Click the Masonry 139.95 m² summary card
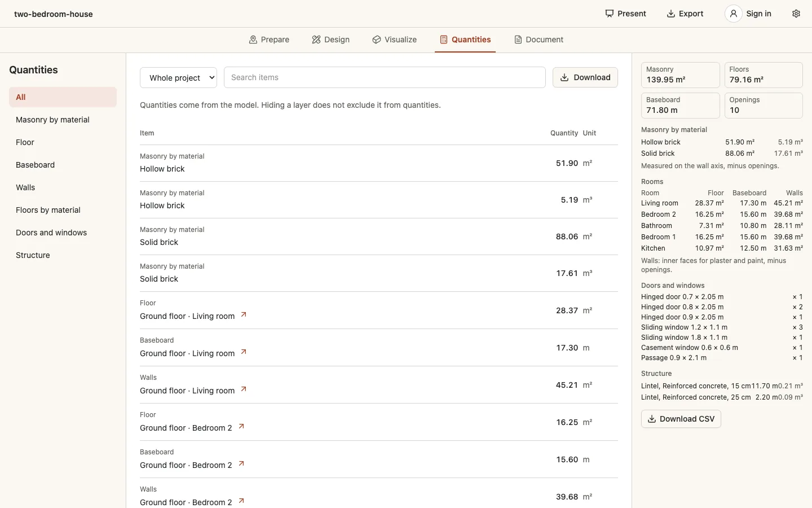The width and height of the screenshot is (812, 508). [x=681, y=75]
